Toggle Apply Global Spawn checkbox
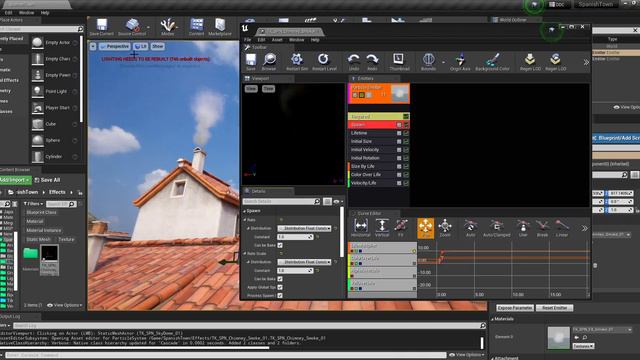 pos(280,287)
